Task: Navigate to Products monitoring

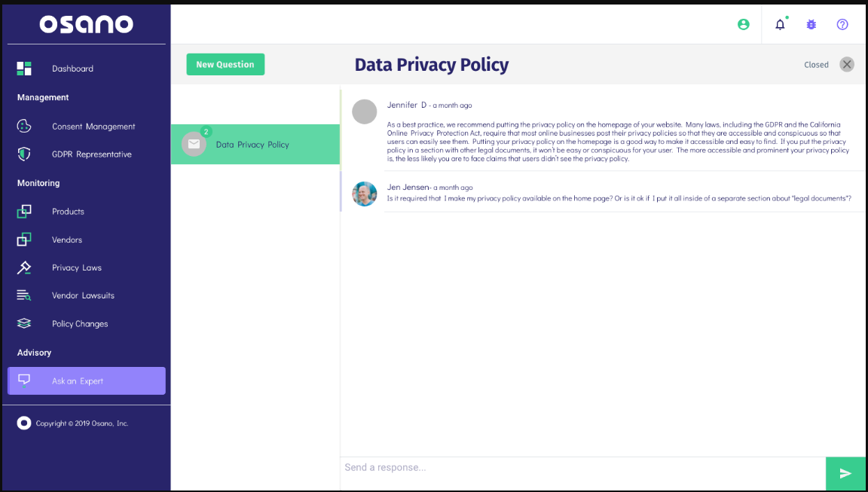Action: coord(68,212)
